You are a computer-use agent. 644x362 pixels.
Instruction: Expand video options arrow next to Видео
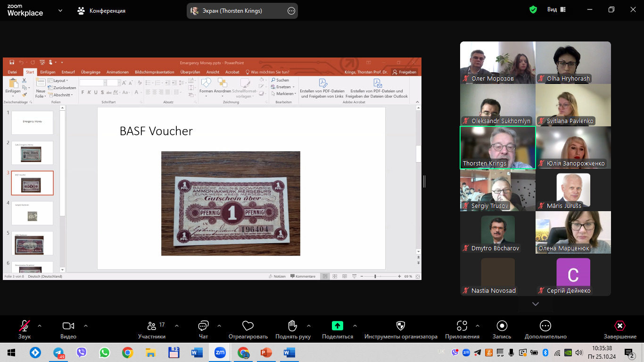[85, 325]
